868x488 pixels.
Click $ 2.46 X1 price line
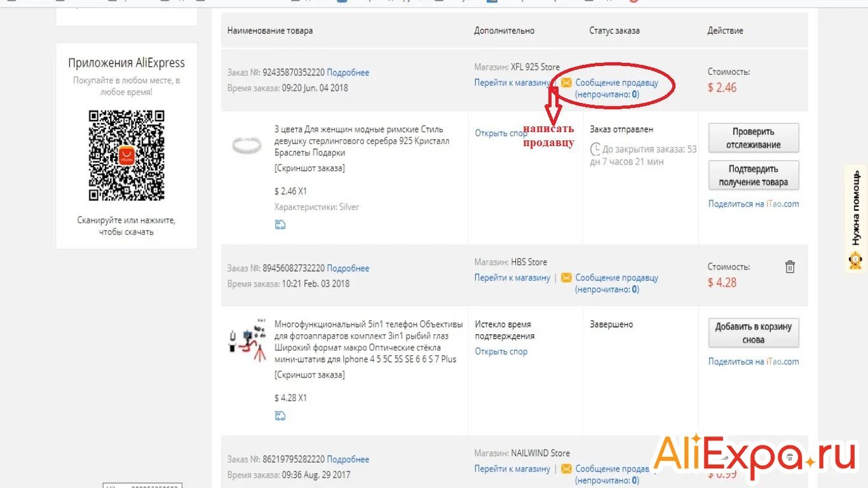click(290, 191)
